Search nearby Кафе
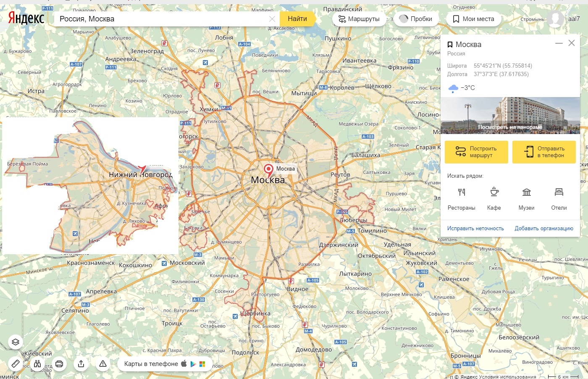The height and width of the screenshot is (379, 588). pyautogui.click(x=494, y=199)
